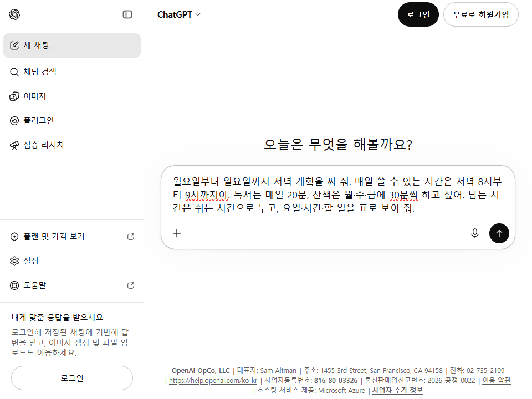The width and height of the screenshot is (532, 399).
Task: Open the plus attachment menu
Action: (177, 233)
